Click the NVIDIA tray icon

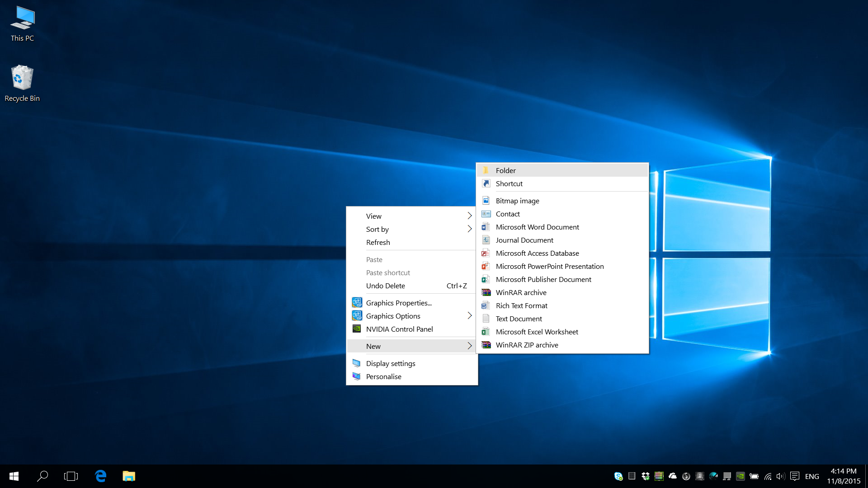coord(741,476)
